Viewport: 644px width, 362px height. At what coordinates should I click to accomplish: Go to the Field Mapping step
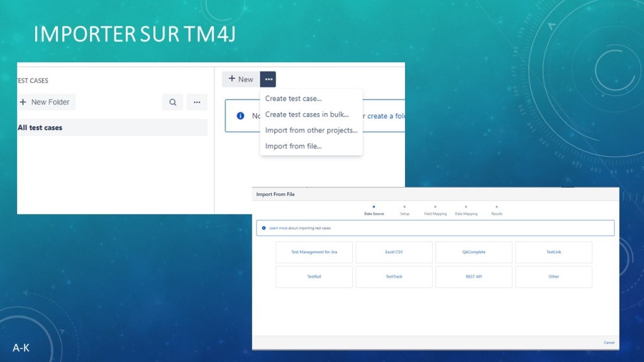(435, 213)
